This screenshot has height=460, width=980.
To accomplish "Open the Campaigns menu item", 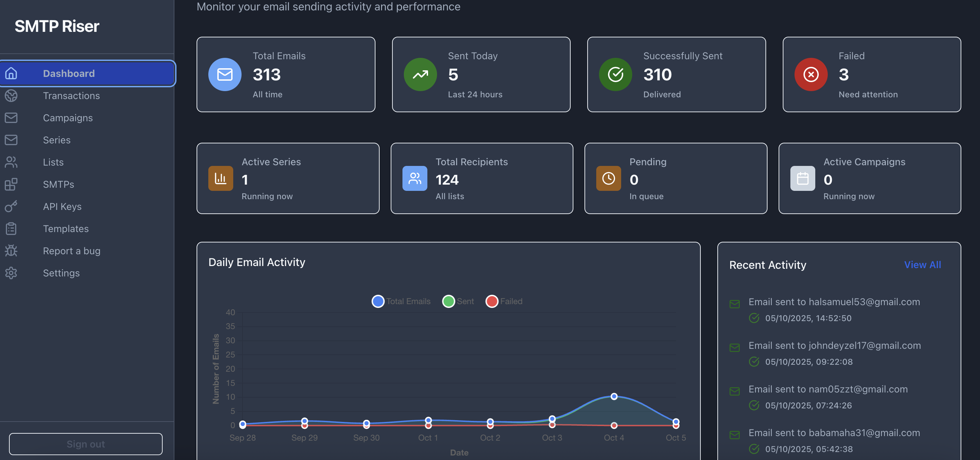I will [x=68, y=118].
